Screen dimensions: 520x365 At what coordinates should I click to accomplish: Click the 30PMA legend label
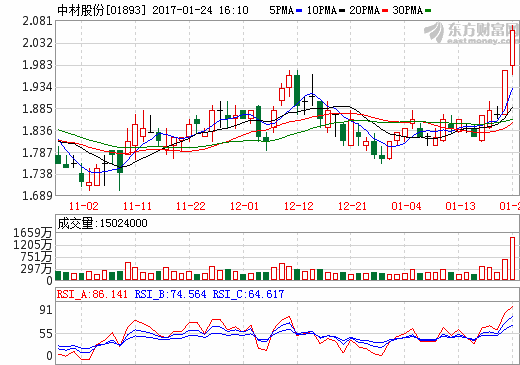[x=408, y=10]
